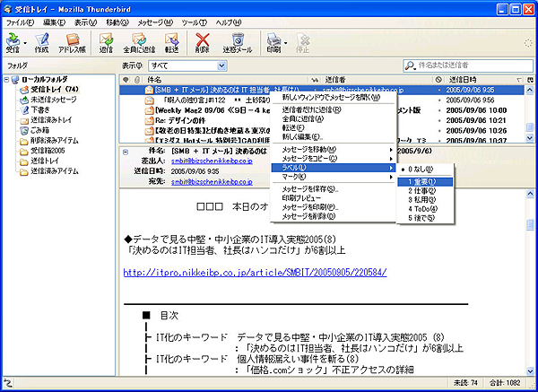Image resolution: width=538 pixels, height=392 pixels.
Task: Select 印刷プレビュー in the context menu
Action: [334, 198]
